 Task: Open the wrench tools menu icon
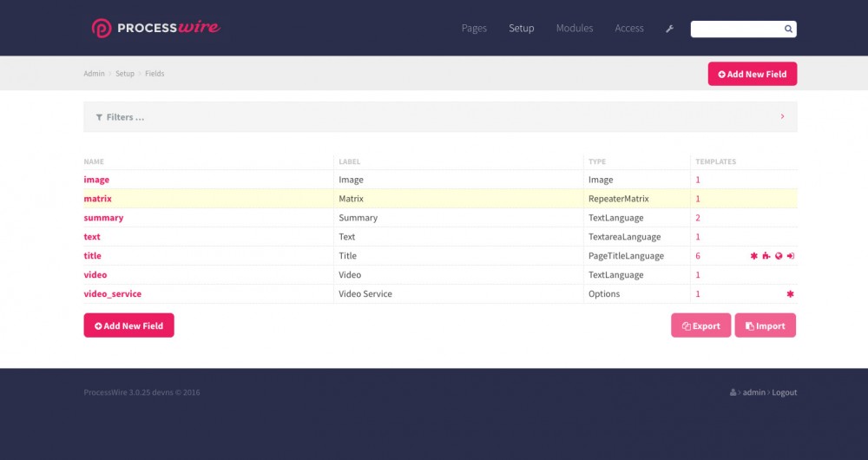[x=669, y=29]
